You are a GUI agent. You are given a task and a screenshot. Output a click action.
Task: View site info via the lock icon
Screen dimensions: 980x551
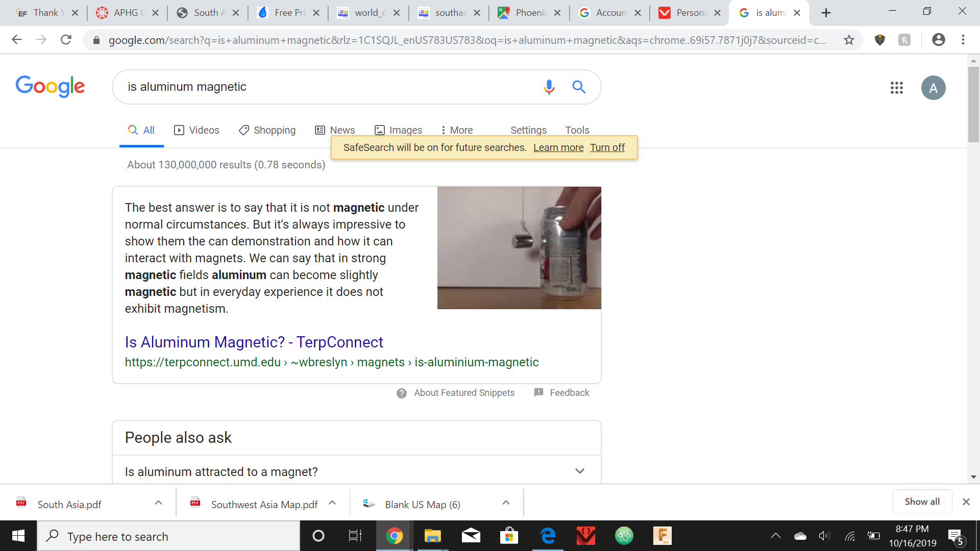pos(96,40)
